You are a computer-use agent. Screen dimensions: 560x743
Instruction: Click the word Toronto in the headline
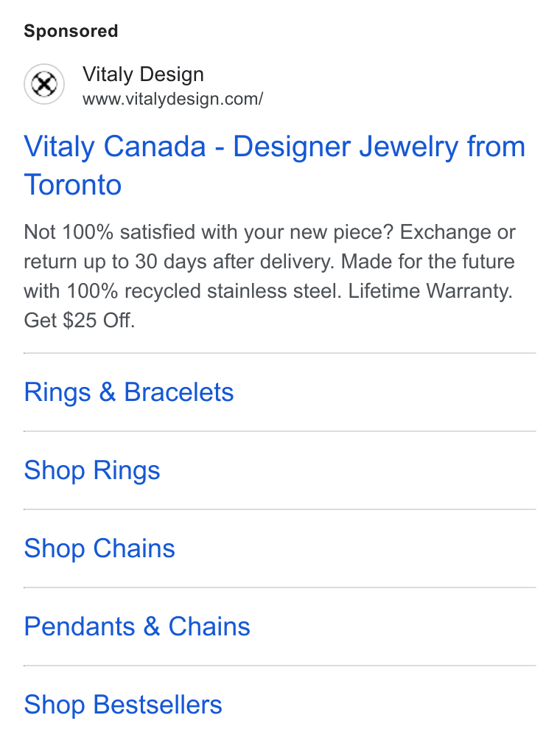click(x=73, y=184)
